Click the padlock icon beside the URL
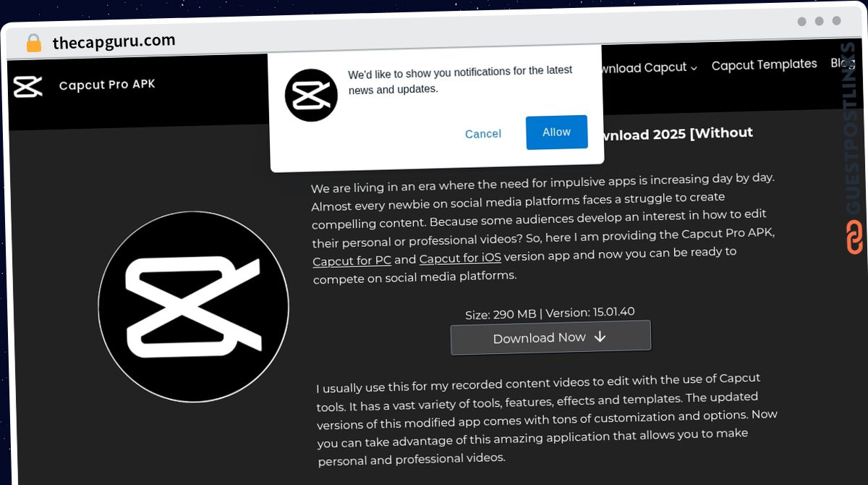 click(x=33, y=43)
